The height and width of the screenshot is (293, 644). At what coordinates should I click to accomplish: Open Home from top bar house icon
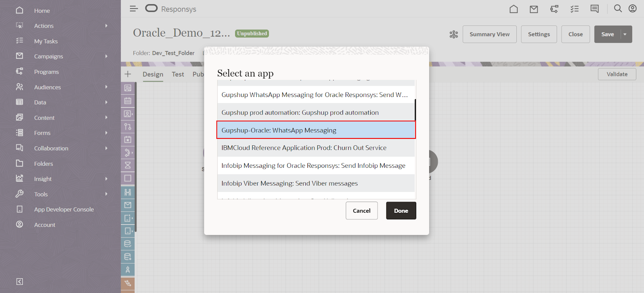[x=514, y=9]
